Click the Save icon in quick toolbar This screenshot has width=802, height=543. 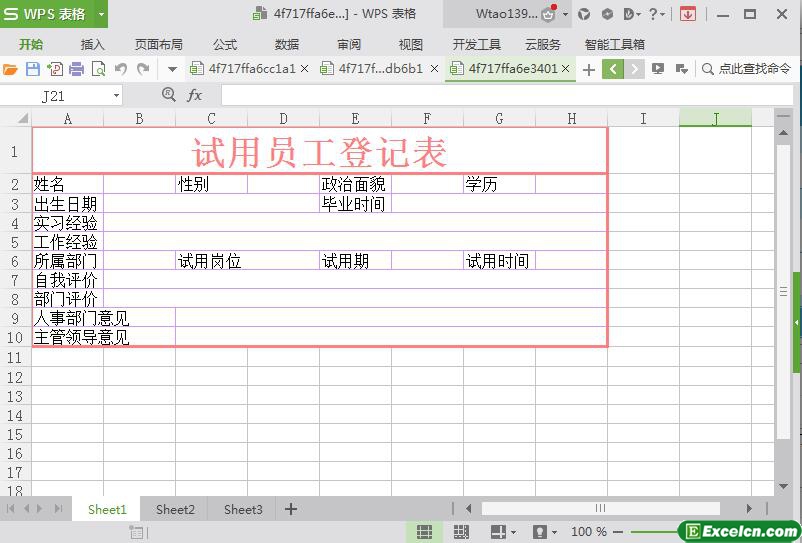point(32,69)
